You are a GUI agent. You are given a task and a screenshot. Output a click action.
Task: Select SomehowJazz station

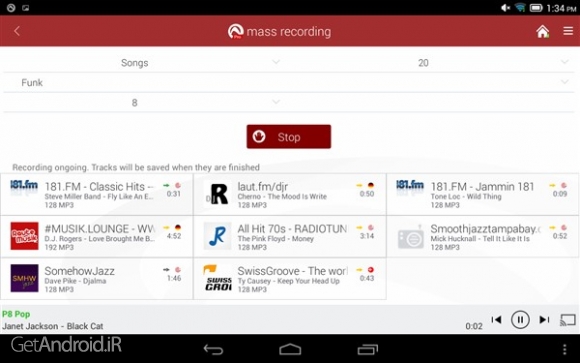point(97,279)
